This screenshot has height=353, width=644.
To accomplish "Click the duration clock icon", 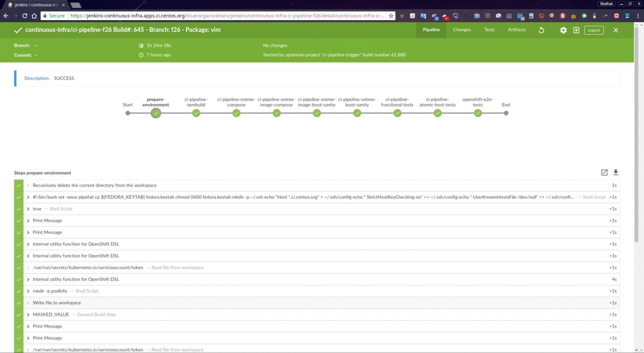I will [x=141, y=46].
